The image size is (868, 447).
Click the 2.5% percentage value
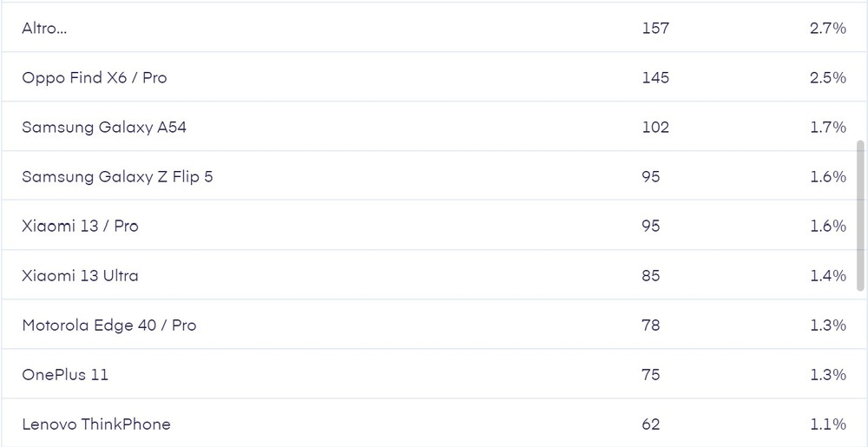click(x=827, y=78)
